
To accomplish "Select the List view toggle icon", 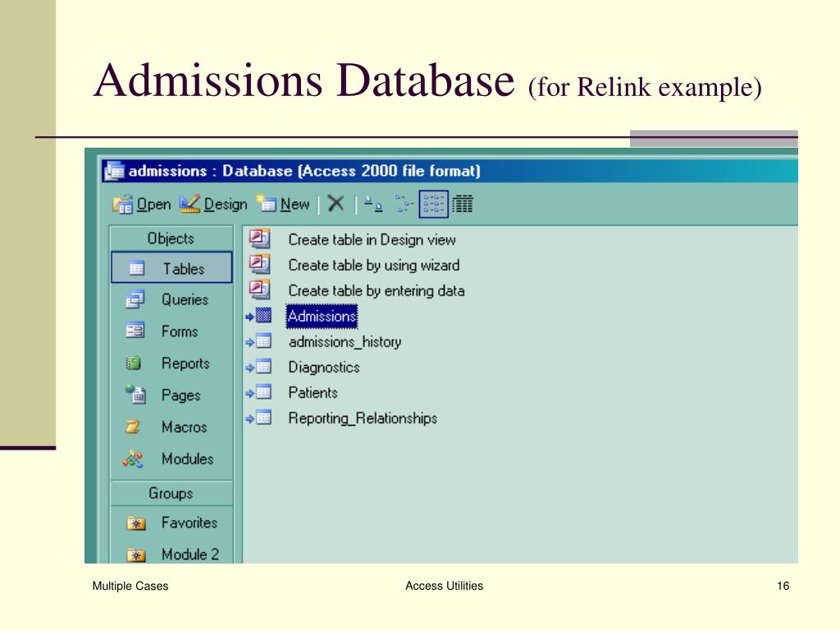I will tap(433, 204).
